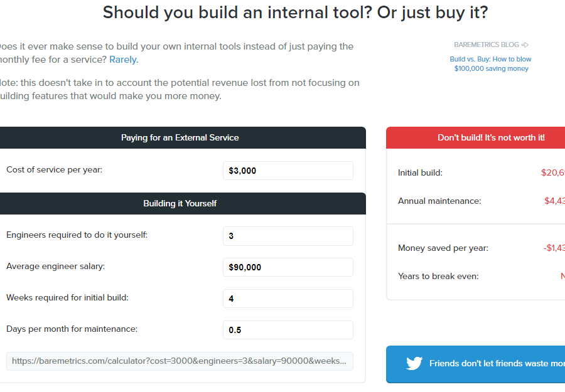Open the "Build vs. Buy" blog article link
The height and width of the screenshot is (392, 565).
(491, 64)
